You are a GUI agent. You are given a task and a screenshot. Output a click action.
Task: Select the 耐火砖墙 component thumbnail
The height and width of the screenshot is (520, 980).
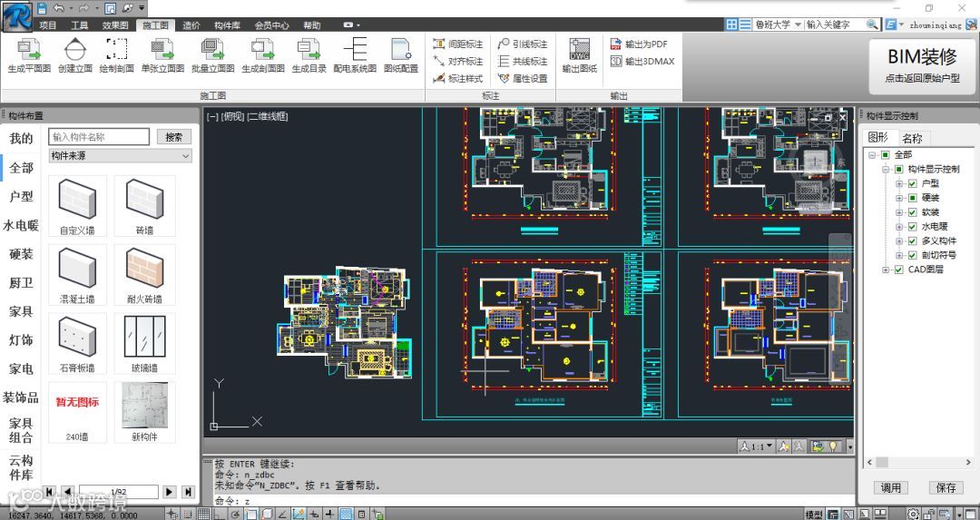144,274
